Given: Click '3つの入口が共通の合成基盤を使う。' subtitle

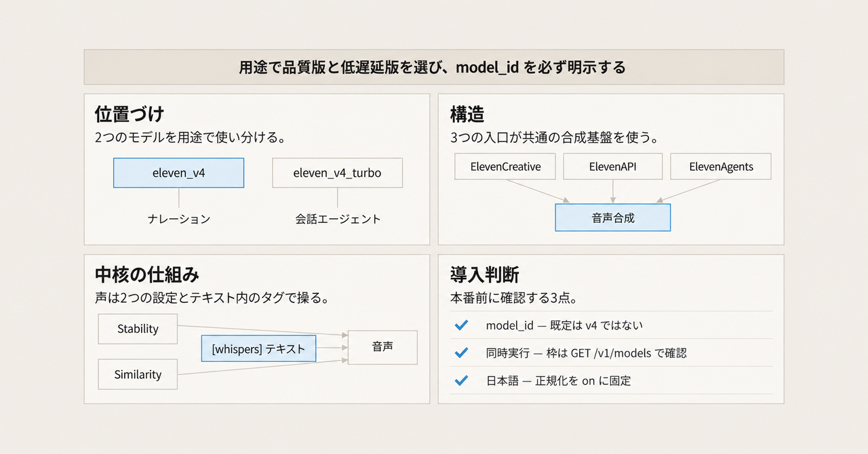Looking at the screenshot, I should coord(555,138).
